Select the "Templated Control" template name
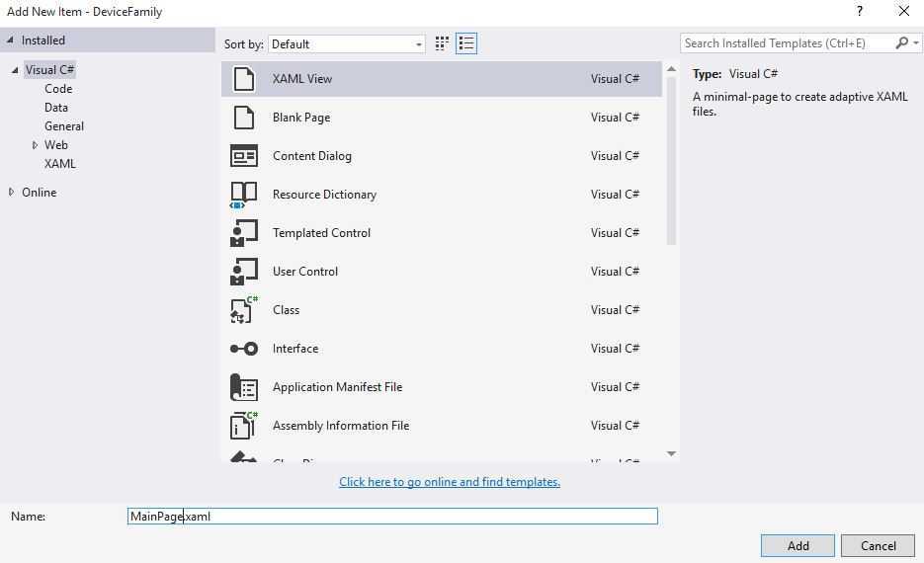Image resolution: width=924 pixels, height=563 pixels. 321,233
